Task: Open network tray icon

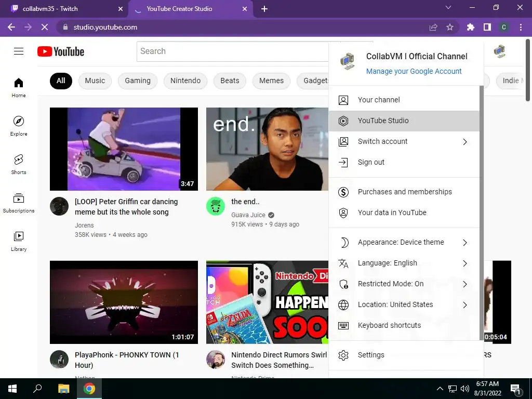Action: (x=453, y=389)
